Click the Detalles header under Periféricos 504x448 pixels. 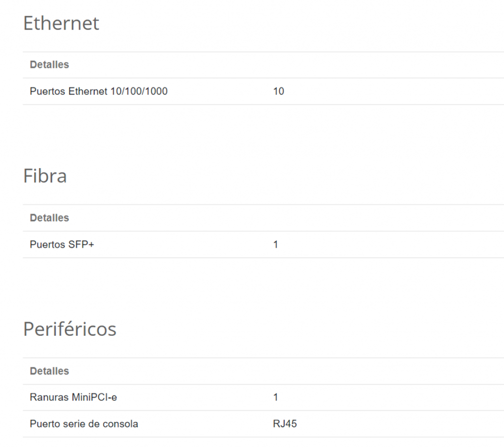tap(49, 371)
